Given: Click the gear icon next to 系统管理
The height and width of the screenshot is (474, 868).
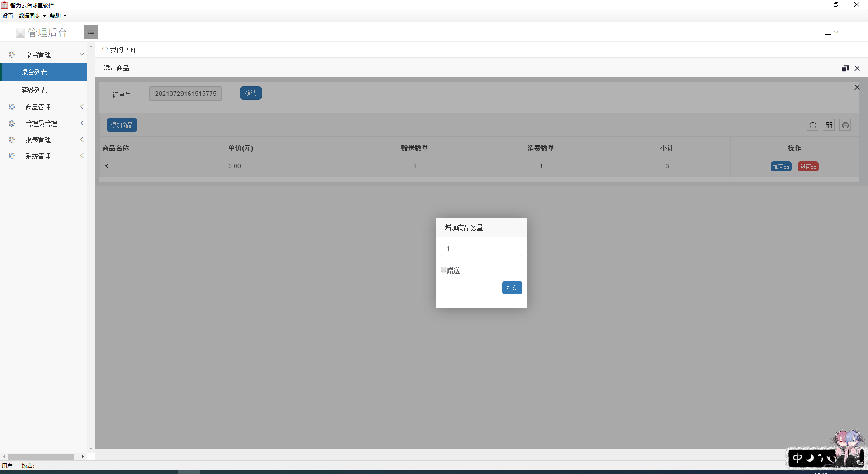Looking at the screenshot, I should (12, 156).
